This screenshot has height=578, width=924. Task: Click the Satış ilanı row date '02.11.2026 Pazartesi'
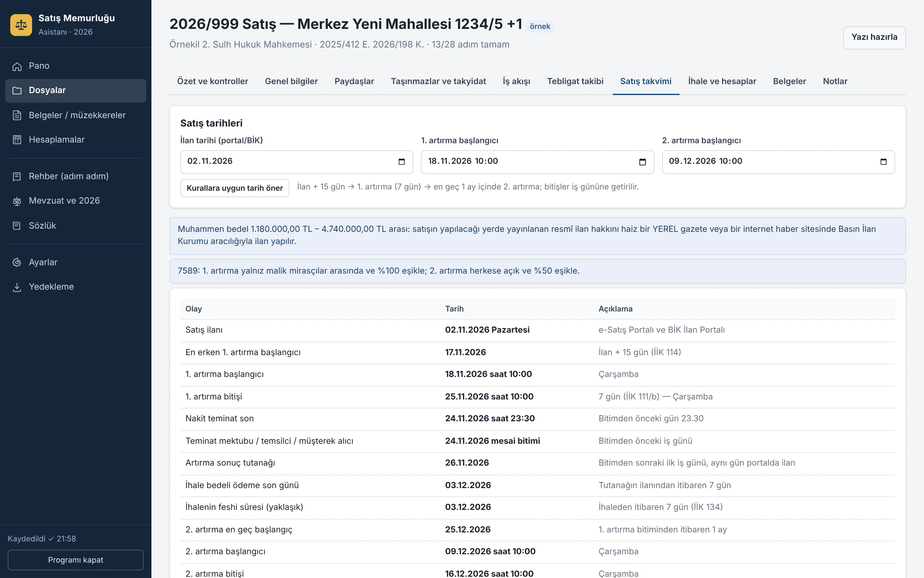tap(487, 329)
